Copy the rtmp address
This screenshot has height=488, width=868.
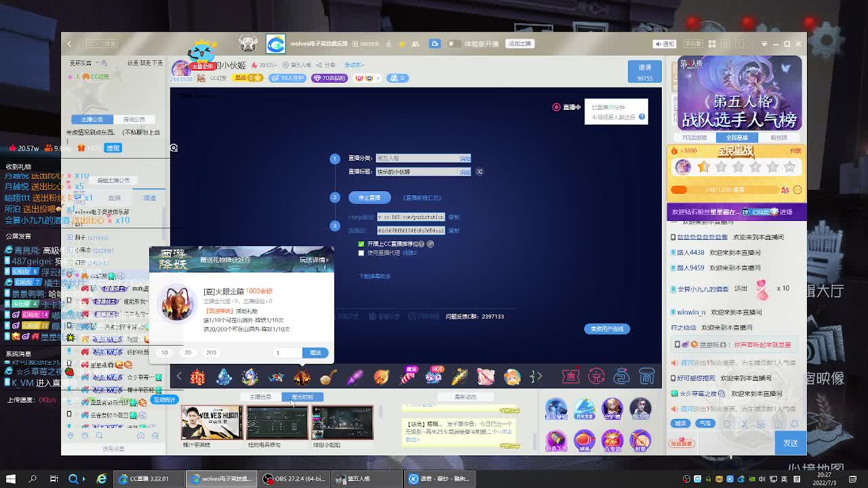click(x=454, y=218)
